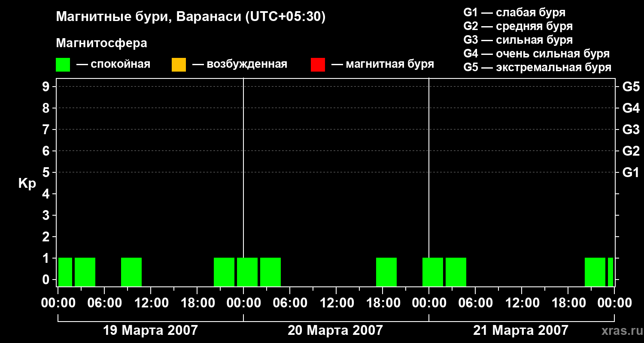
Task: Click the 'G4 — очень сильная буря' legend line
Action: pos(536,54)
